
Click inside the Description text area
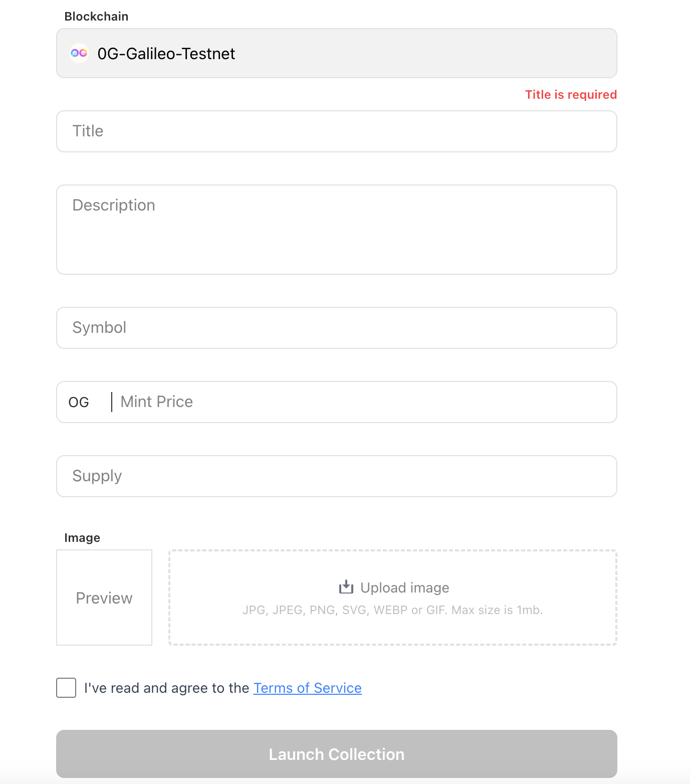point(337,230)
